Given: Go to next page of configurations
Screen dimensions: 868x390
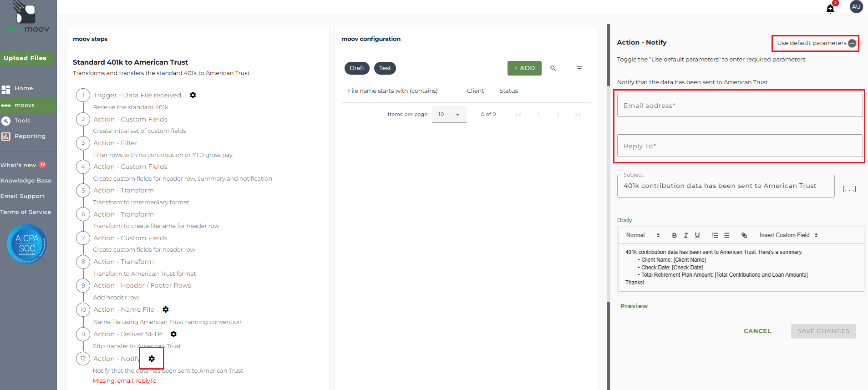Looking at the screenshot, I should (x=558, y=115).
